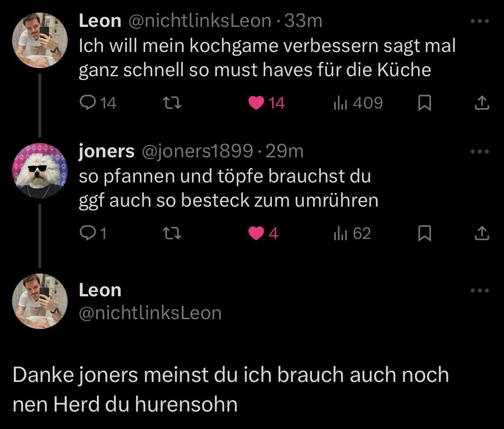Unlike Leon's tweet with 14 likes
Screen dimensions: 504x429
coord(257,104)
